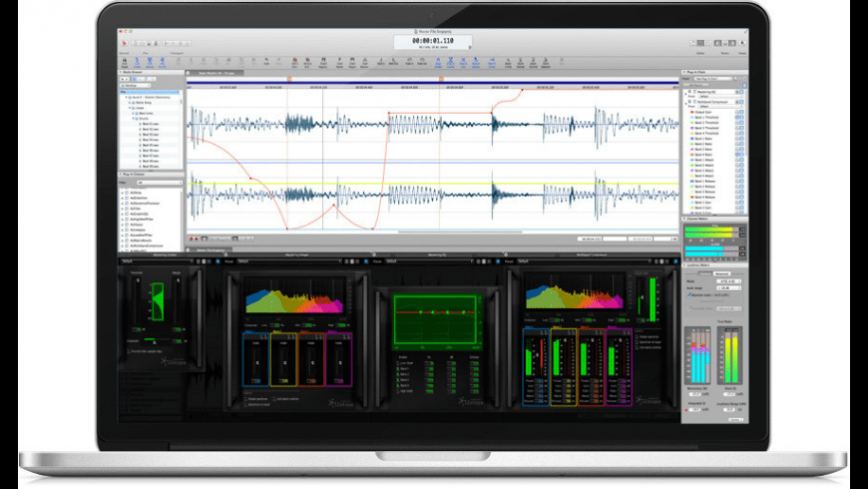Select Band 4 Ratio in Plug-In Chain list
Image resolution: width=868 pixels, height=489 pixels.
(705, 155)
